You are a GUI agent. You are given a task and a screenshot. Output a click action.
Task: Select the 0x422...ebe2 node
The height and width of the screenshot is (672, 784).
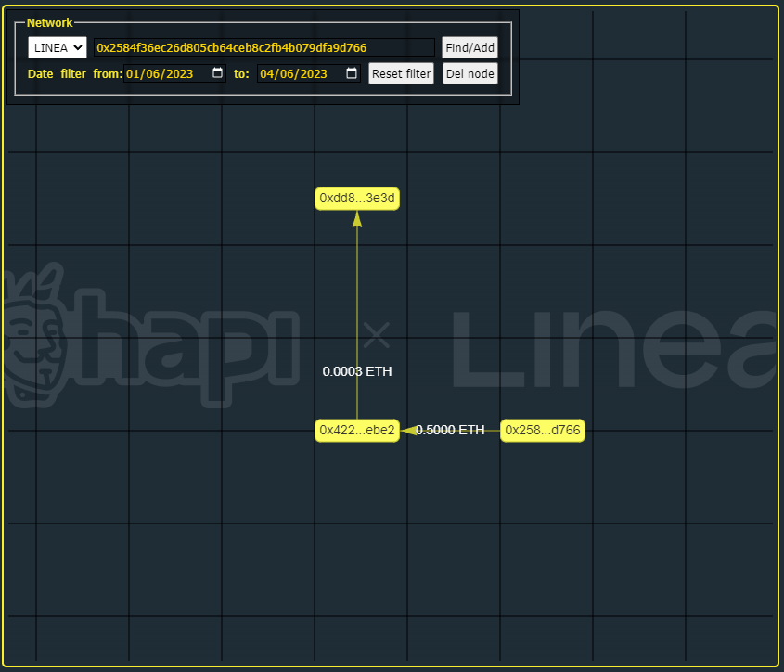click(x=357, y=431)
